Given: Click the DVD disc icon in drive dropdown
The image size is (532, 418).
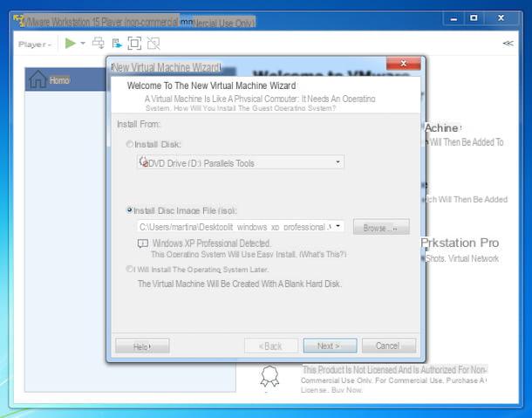Looking at the screenshot, I should 144,161.
